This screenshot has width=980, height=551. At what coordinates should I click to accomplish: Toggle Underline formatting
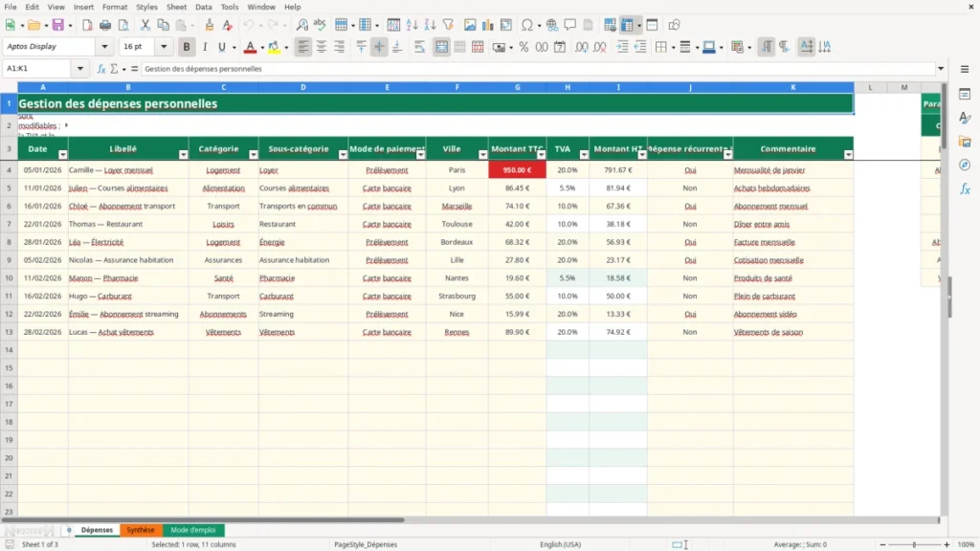[x=221, y=47]
